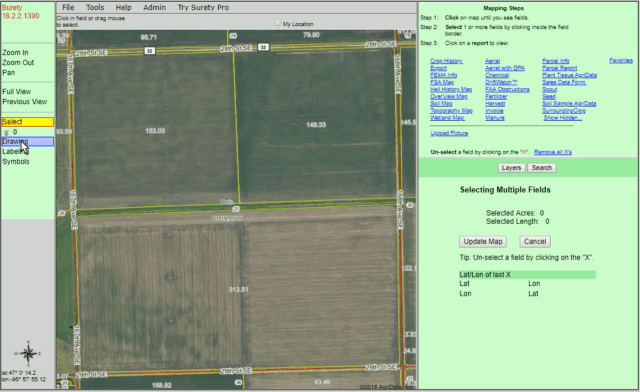Open the Favorites link
Viewport: 640px width, 392px height.
pos(621,60)
